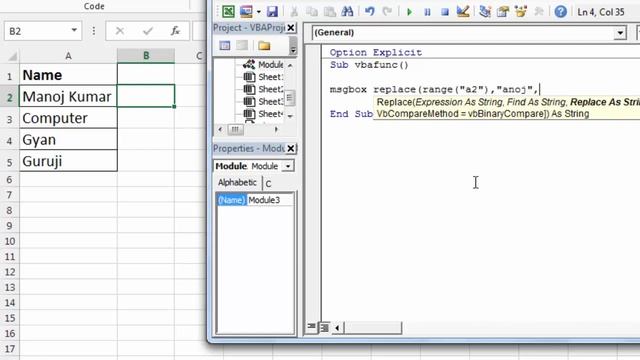This screenshot has width=640, height=360.
Task: Click cell containing Manoj Kumar
Action: pyautogui.click(x=68, y=97)
